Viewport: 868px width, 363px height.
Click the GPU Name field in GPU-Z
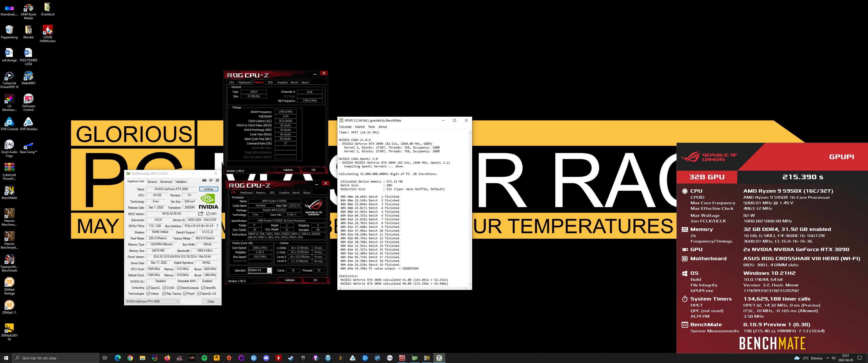[x=172, y=189]
